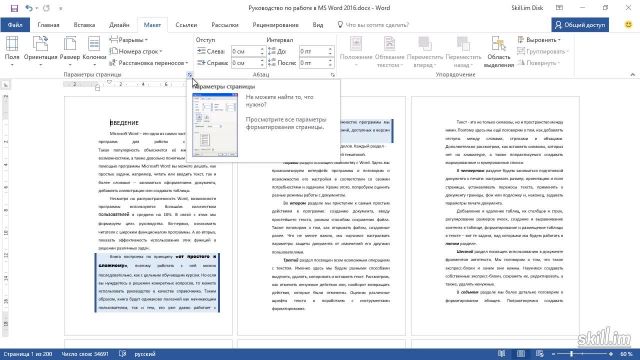
Task: Open the Колонки columns menu
Action: click(94, 51)
